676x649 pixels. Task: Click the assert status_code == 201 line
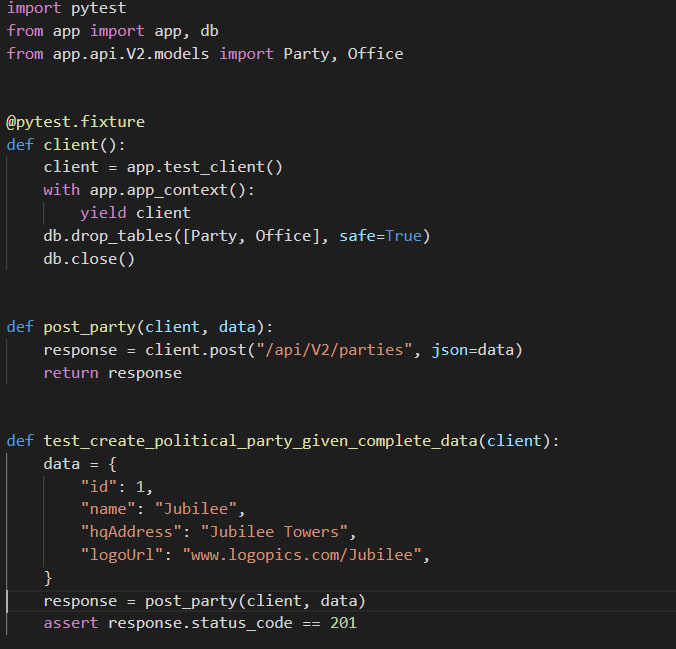(x=200, y=623)
